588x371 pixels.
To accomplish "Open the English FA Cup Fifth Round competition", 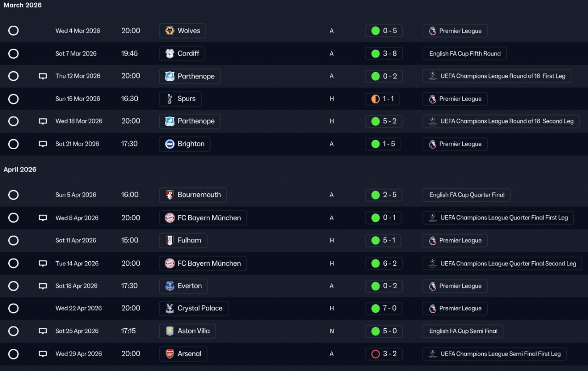I will 464,54.
